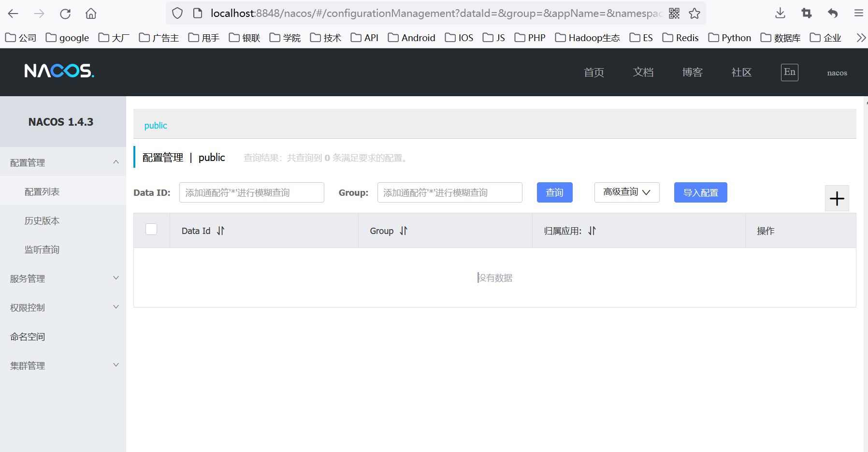Focus the Data ID search input field

click(251, 192)
